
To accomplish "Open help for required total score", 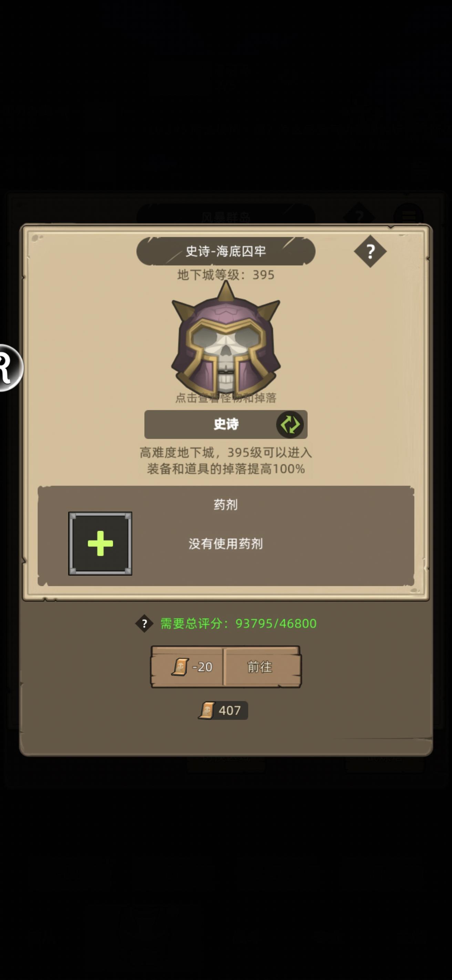I will coord(144,624).
